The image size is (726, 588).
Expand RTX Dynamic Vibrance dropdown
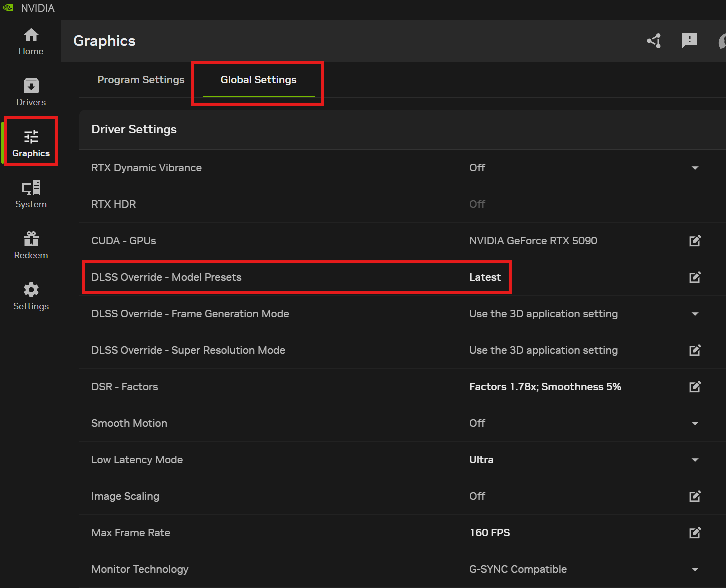point(695,168)
